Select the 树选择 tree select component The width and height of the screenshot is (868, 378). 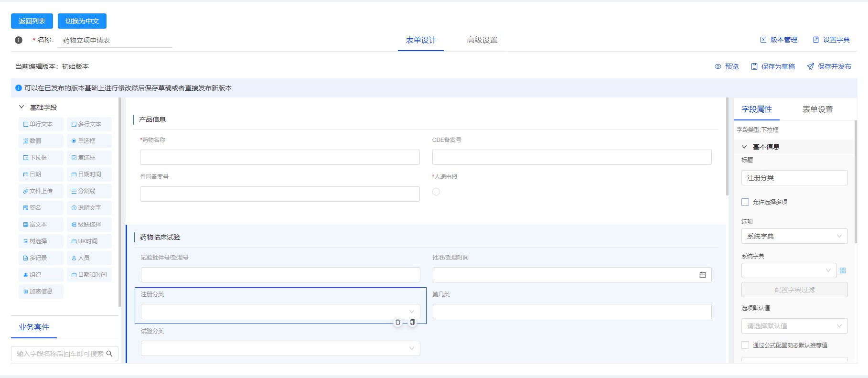point(41,241)
